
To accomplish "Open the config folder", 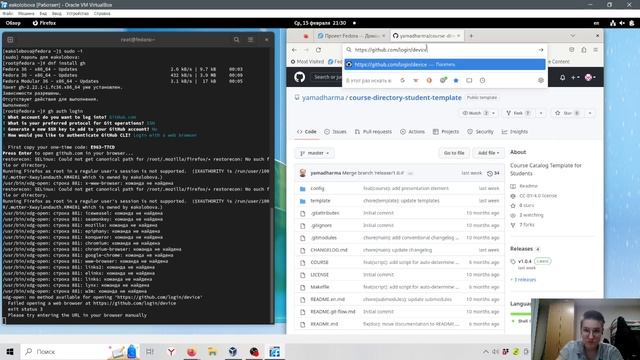I will point(317,189).
